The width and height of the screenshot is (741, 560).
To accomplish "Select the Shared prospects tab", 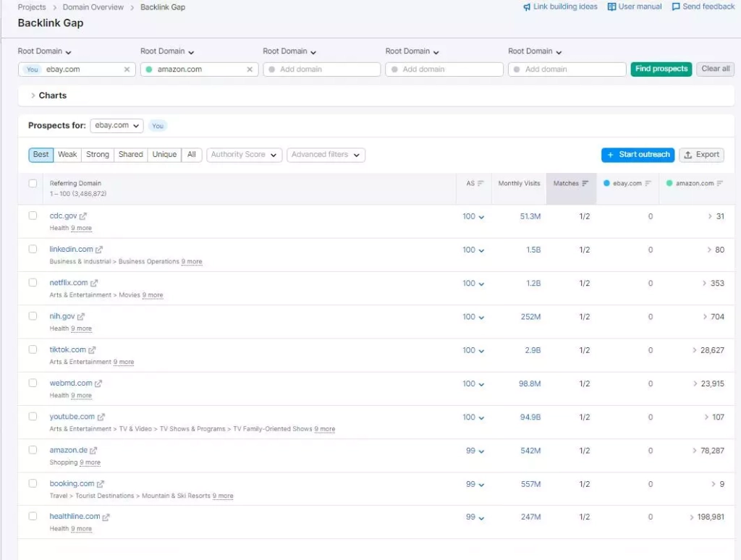I will (x=131, y=155).
